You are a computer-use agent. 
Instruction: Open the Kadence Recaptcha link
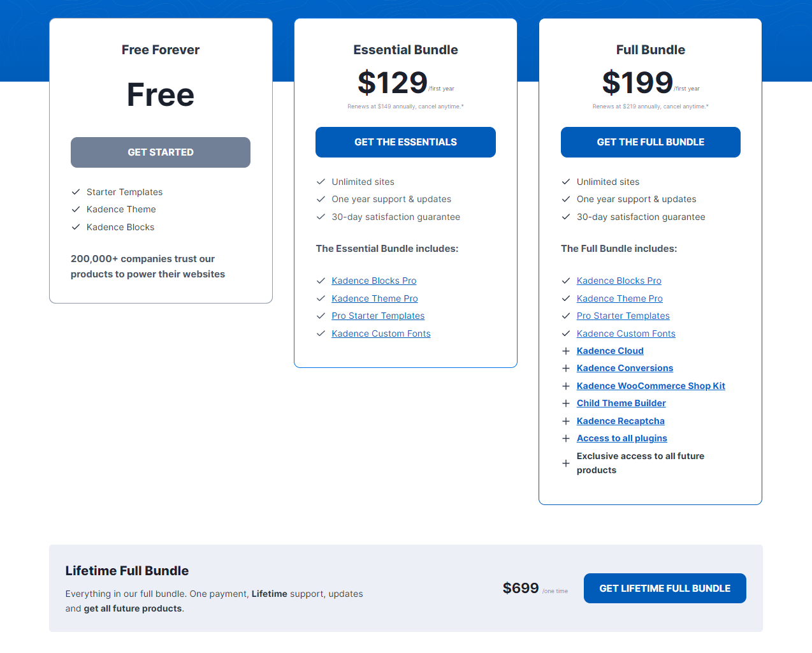[x=620, y=421]
